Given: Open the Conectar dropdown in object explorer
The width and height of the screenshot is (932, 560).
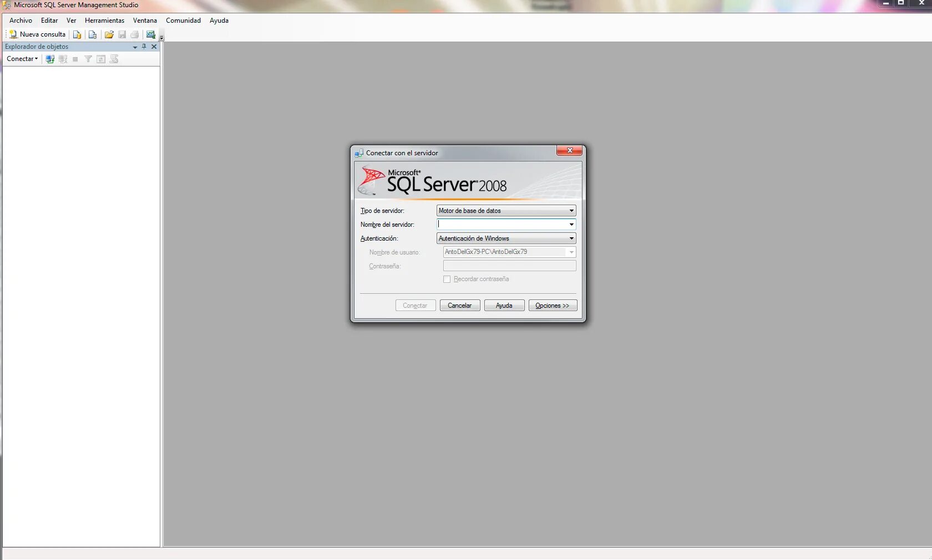Looking at the screenshot, I should (x=22, y=59).
